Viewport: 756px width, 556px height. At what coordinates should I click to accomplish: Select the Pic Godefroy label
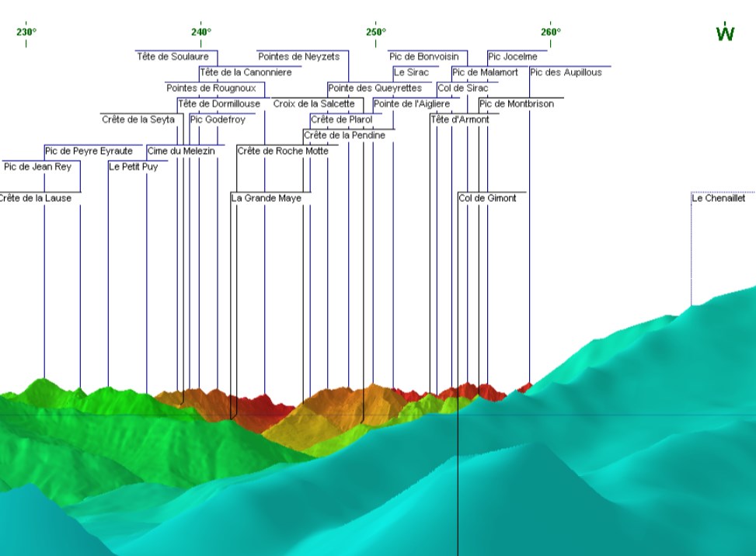(218, 120)
